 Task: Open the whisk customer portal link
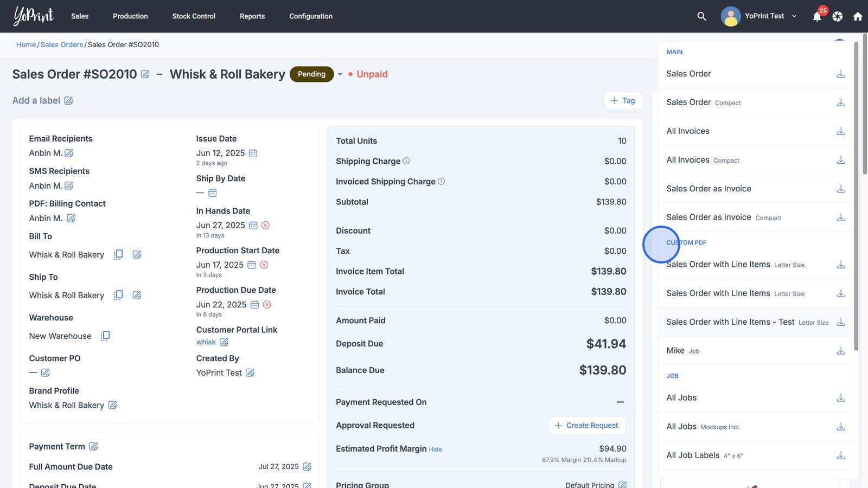coord(206,342)
